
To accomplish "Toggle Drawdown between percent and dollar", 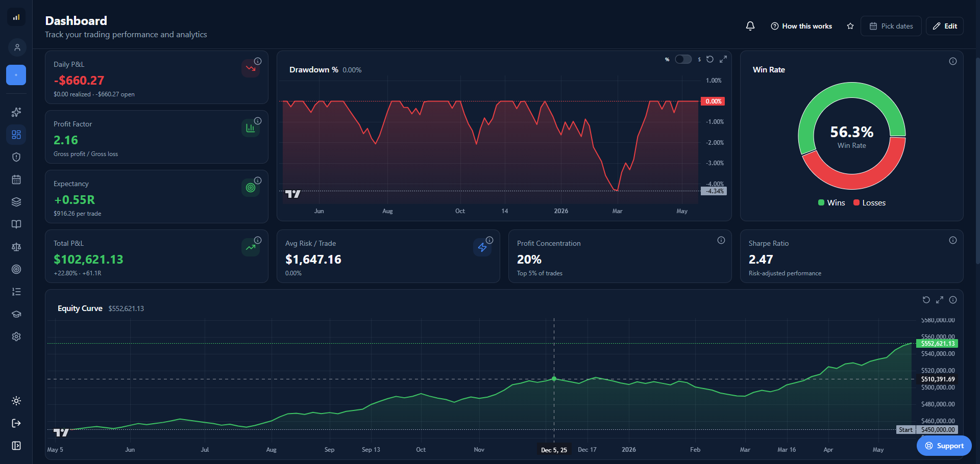I will 683,59.
